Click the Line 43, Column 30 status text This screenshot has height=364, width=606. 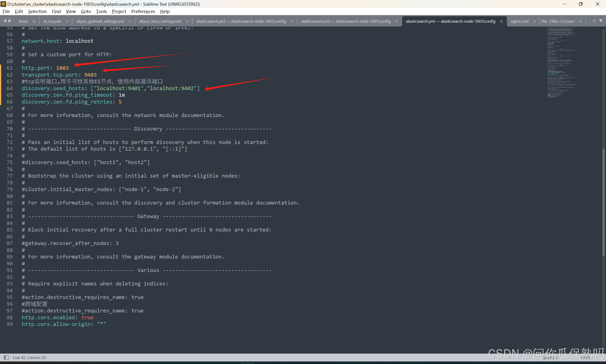[x=29, y=357]
